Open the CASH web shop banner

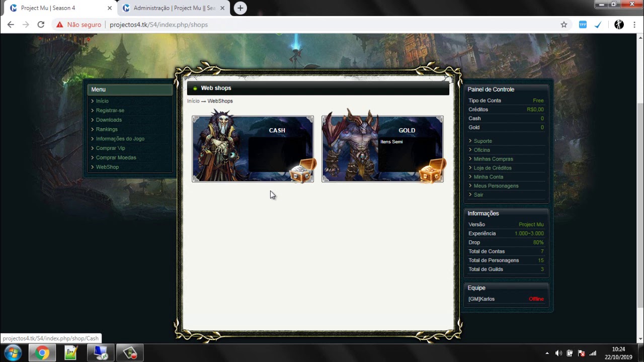pos(253,149)
